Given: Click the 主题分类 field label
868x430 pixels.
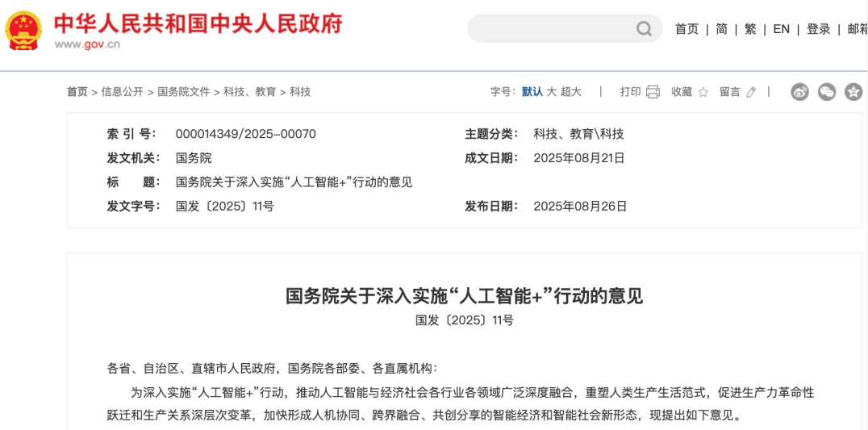Looking at the screenshot, I should point(491,134).
